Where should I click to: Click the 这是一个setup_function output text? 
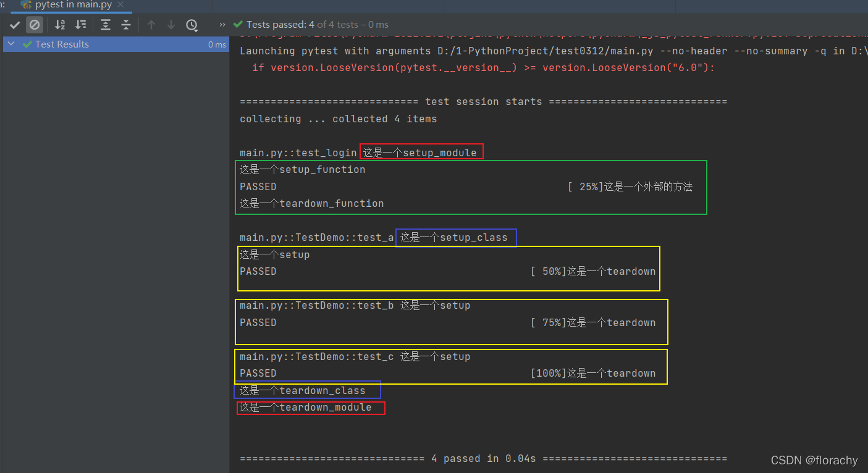tap(303, 169)
